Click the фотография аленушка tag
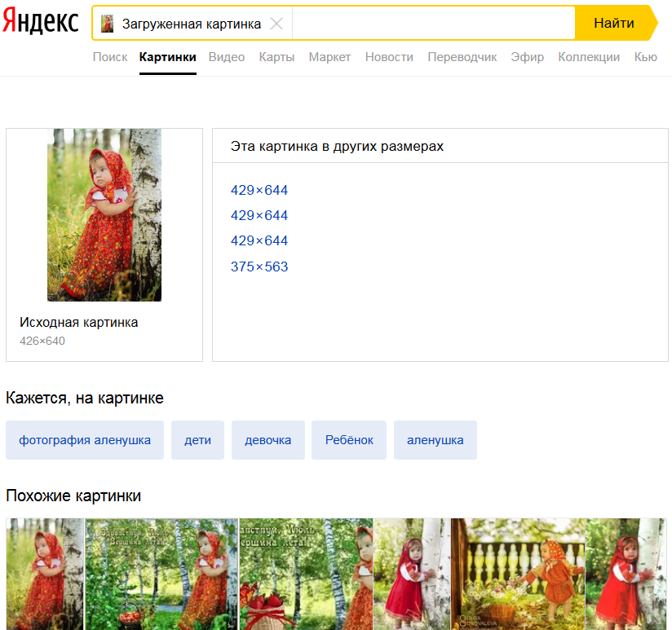 coord(85,440)
